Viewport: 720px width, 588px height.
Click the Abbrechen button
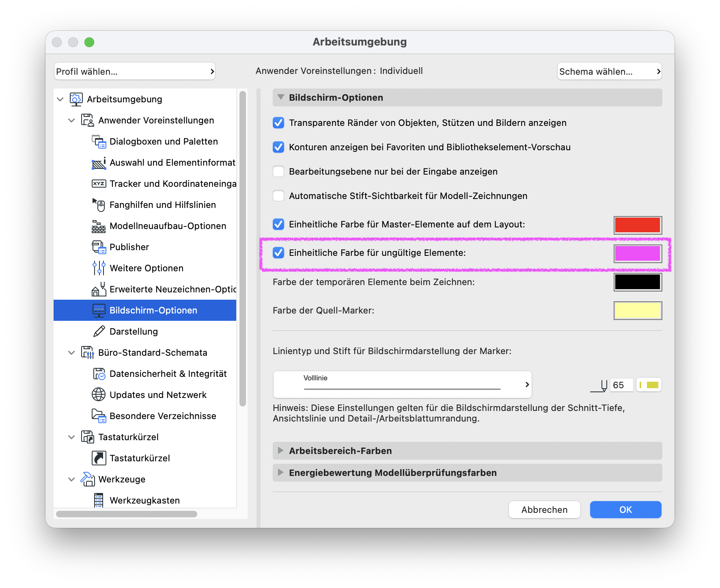[544, 510]
